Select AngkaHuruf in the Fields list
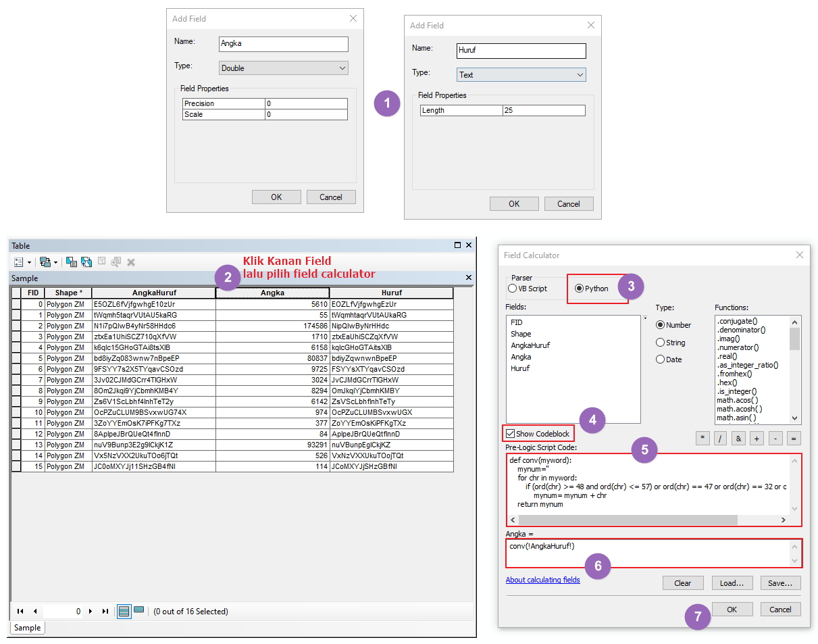 tap(530, 345)
